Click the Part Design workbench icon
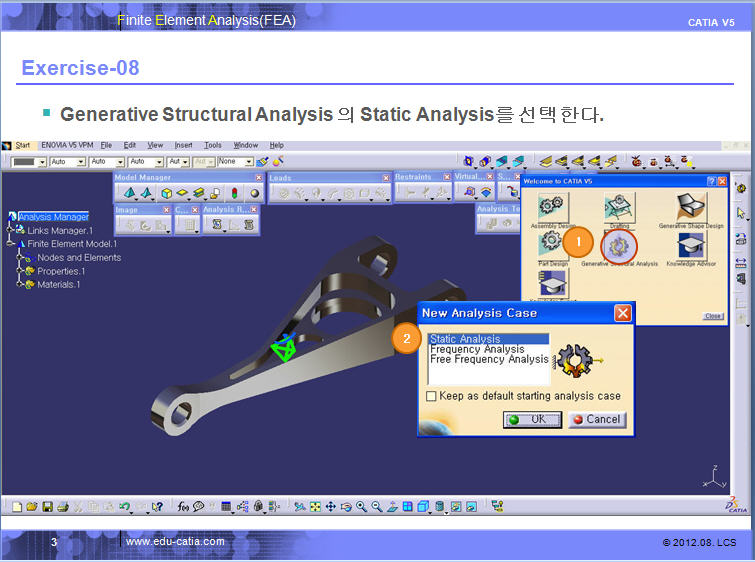 point(549,244)
